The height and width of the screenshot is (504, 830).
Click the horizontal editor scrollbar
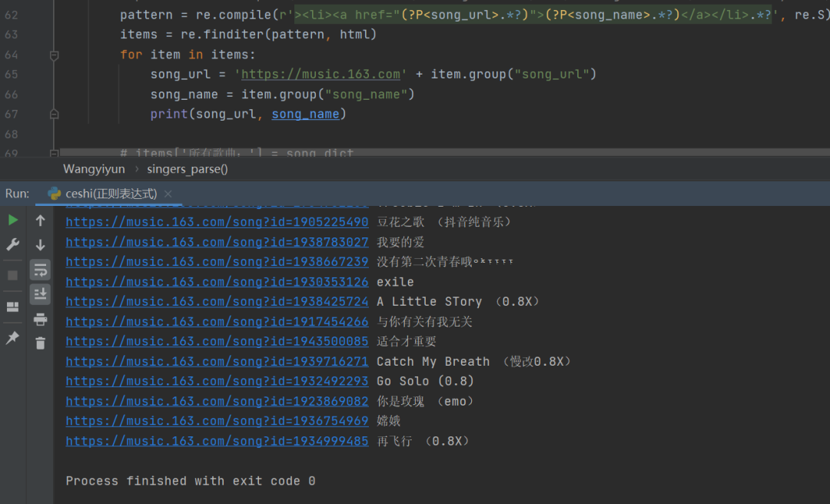pos(445,152)
